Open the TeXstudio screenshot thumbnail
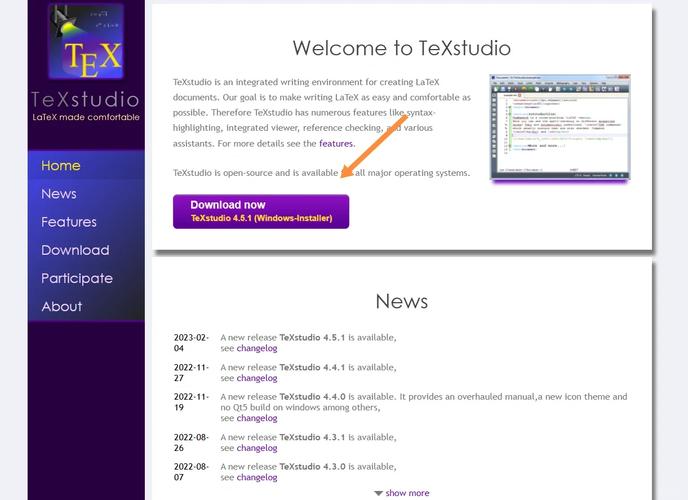The image size is (688, 500). click(x=560, y=128)
